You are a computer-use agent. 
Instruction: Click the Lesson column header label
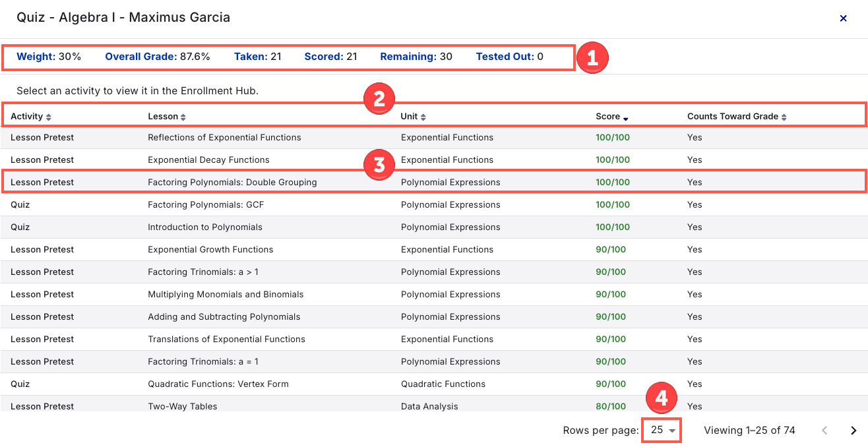point(163,117)
